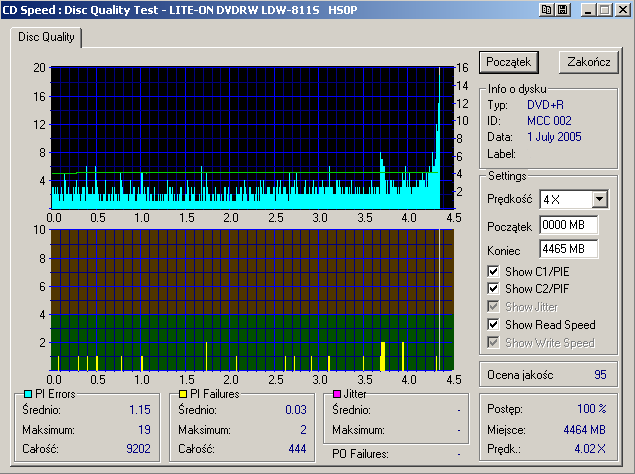Click the magenta Jitter legend swatch
Image resolution: width=635 pixels, height=474 pixels.
click(337, 394)
